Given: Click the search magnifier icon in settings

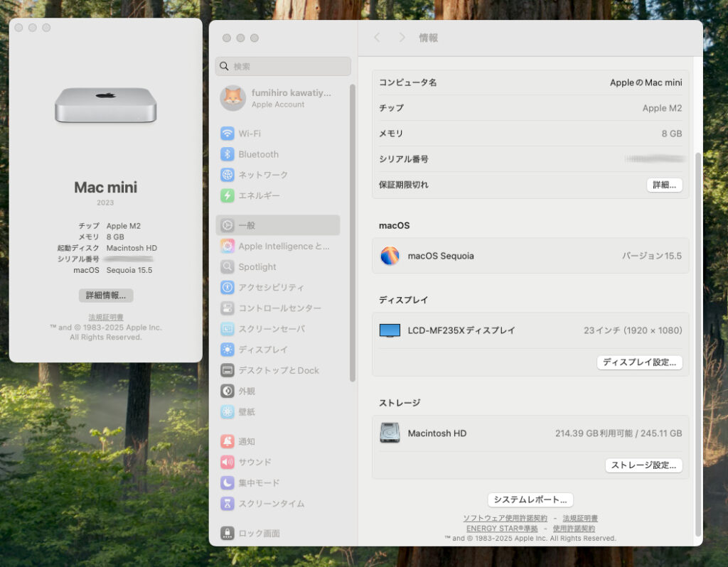Looking at the screenshot, I should [x=224, y=66].
